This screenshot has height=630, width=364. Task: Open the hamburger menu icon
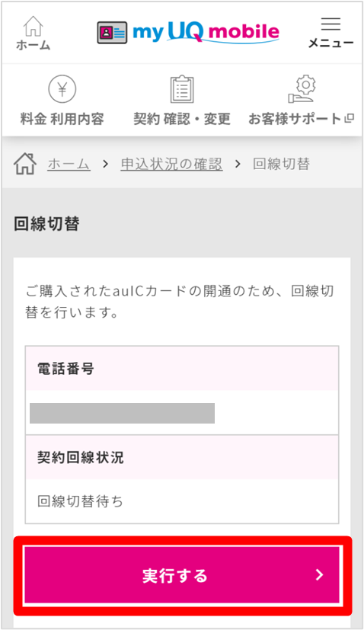coord(330,24)
